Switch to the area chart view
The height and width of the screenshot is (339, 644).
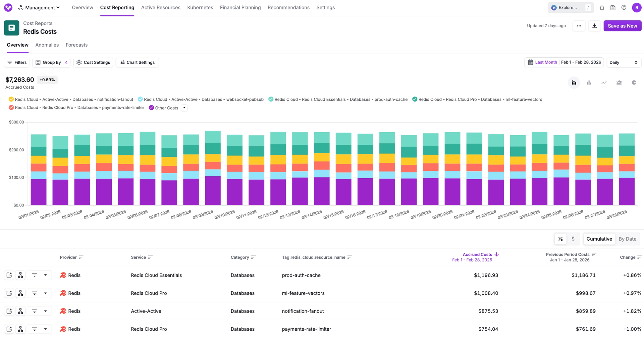click(x=619, y=82)
